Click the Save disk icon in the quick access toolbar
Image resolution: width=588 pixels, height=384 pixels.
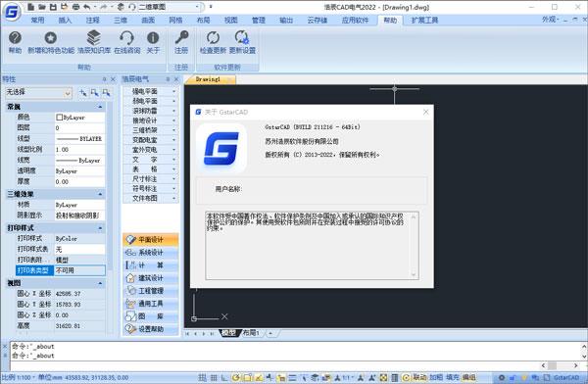click(x=53, y=7)
